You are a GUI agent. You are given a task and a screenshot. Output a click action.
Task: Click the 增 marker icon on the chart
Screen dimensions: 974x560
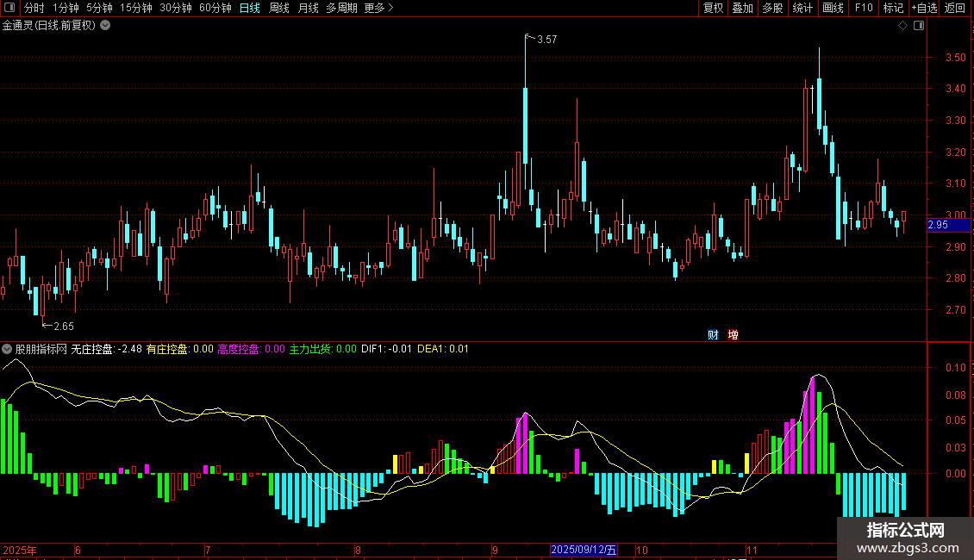[x=733, y=335]
